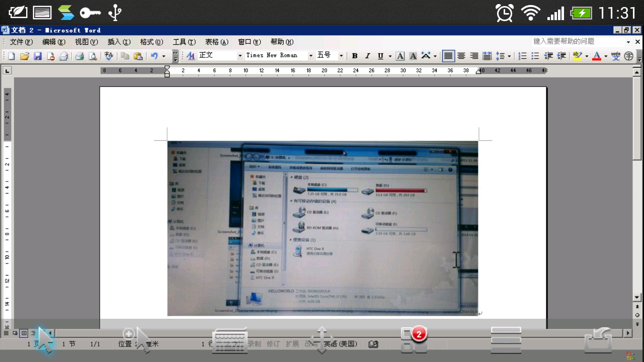The image size is (644, 362).
Task: Expand the Times New Roman font dropdown
Action: click(311, 56)
